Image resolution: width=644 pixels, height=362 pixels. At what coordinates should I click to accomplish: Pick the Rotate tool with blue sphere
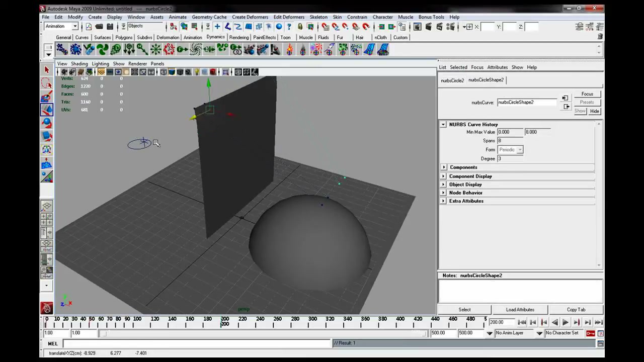(x=47, y=123)
